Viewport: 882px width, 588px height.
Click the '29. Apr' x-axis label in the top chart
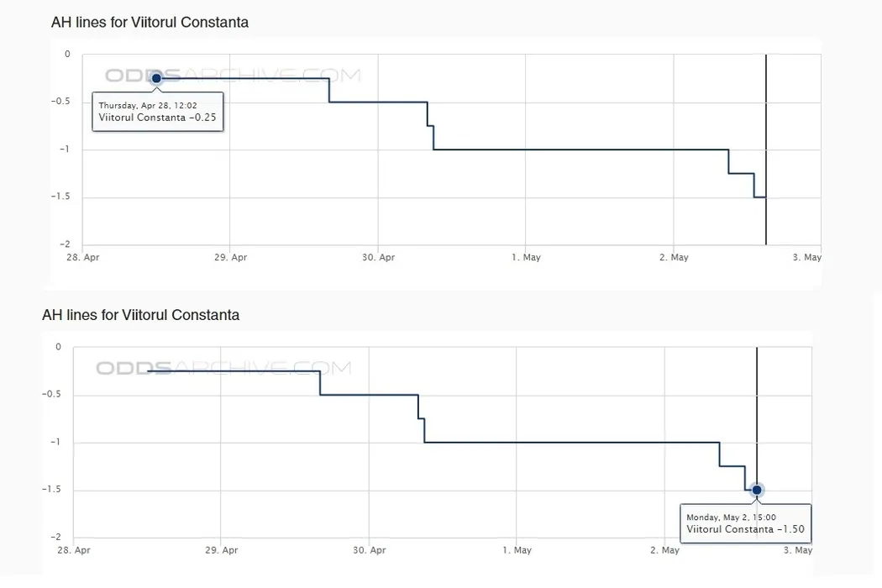pyautogui.click(x=230, y=258)
